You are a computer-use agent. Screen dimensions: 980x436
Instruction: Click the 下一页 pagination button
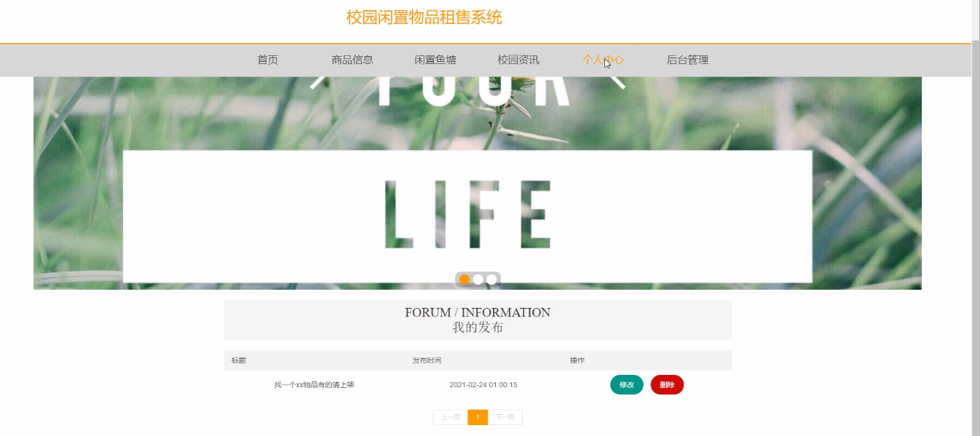click(505, 417)
